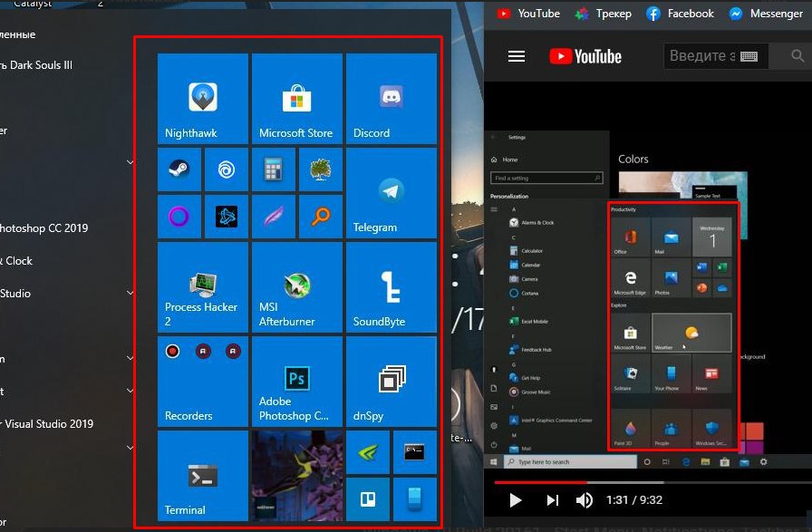The image size is (812, 532).
Task: Open the Messenger bookmark
Action: click(766, 14)
